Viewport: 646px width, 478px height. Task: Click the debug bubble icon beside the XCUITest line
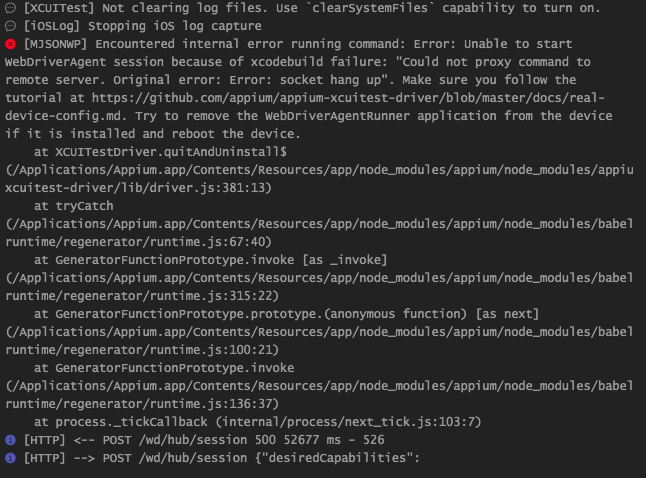[10, 8]
